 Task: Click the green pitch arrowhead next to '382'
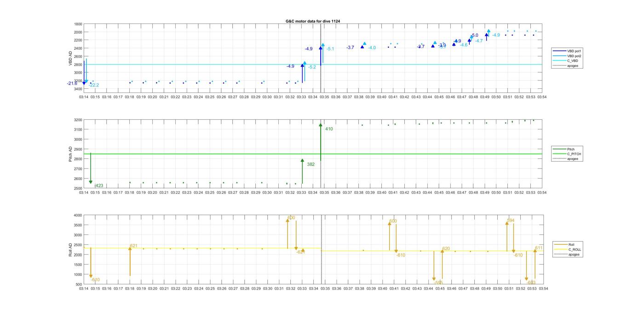coord(302,160)
